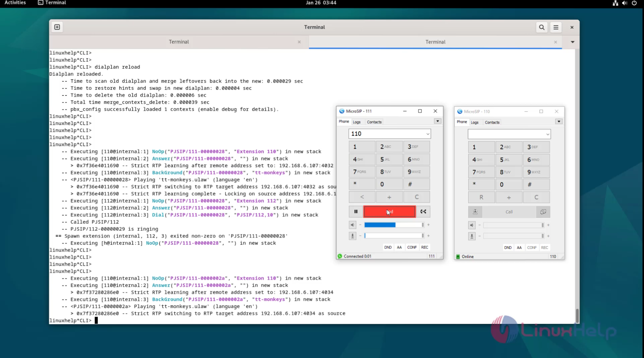Click the Call button in MicroSIP 110
644x358 pixels.
pos(509,212)
